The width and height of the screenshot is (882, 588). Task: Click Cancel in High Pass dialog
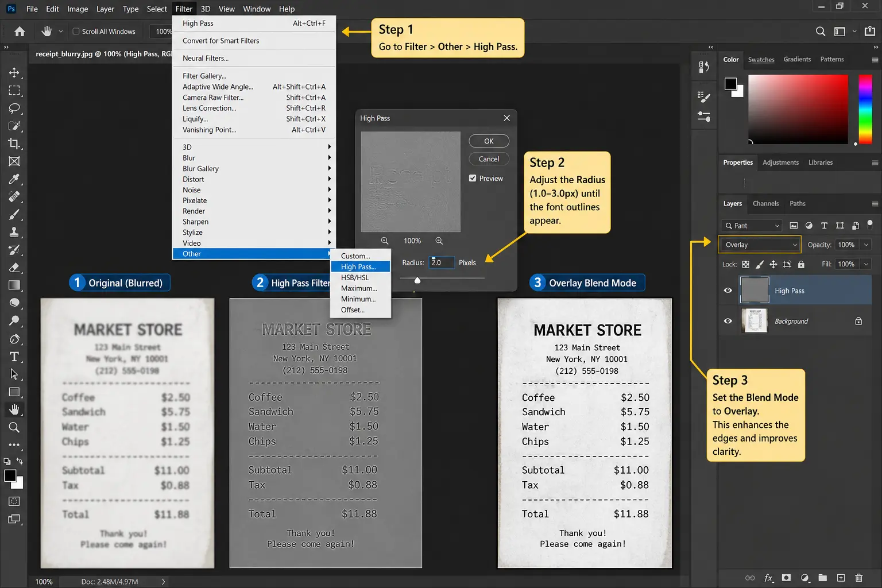click(489, 159)
